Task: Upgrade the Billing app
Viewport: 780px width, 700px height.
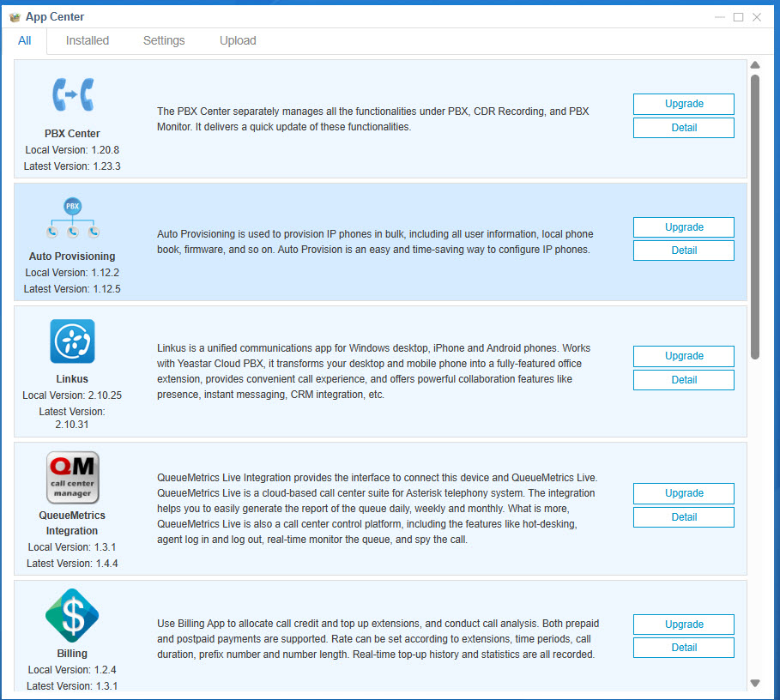Action: [683, 624]
